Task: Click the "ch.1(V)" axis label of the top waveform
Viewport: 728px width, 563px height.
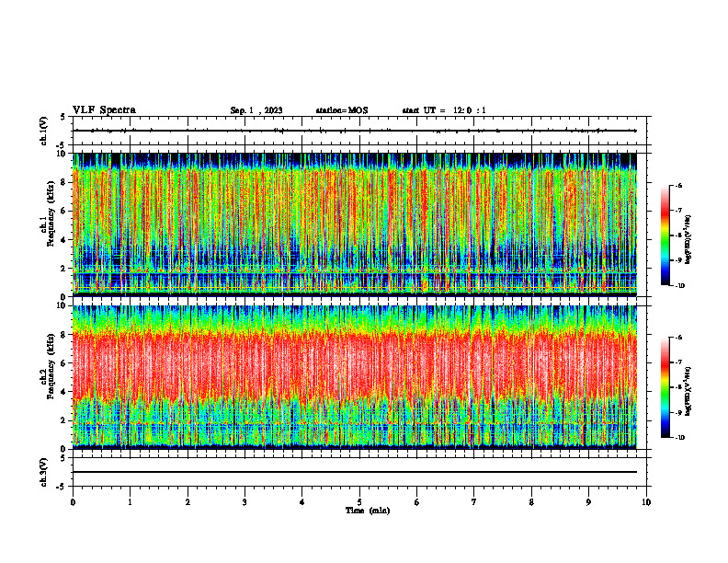Action: pyautogui.click(x=44, y=131)
